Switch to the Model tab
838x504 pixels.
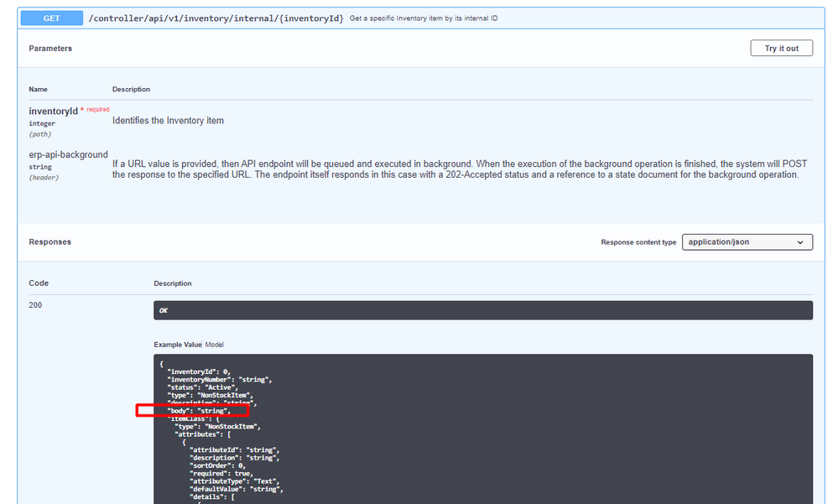(x=214, y=345)
